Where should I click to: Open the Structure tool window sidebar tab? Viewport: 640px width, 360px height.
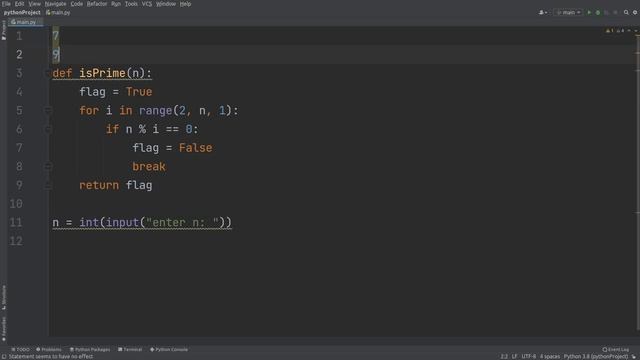point(4,297)
